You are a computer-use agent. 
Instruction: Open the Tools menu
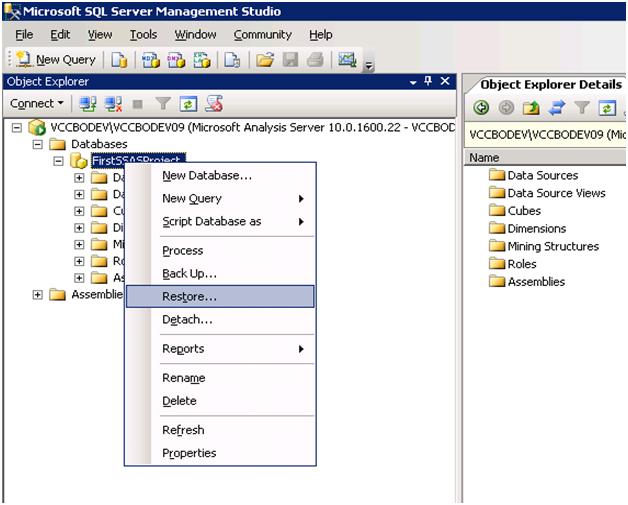coord(143,35)
